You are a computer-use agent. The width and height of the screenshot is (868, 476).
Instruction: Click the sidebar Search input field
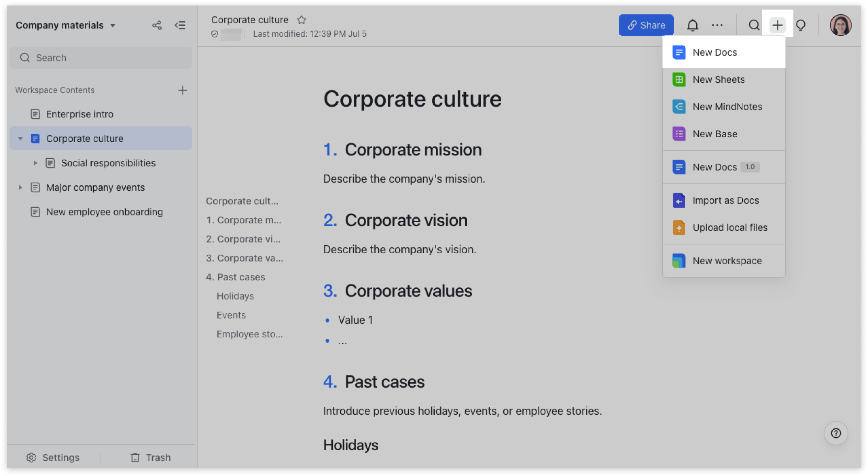tap(101, 58)
